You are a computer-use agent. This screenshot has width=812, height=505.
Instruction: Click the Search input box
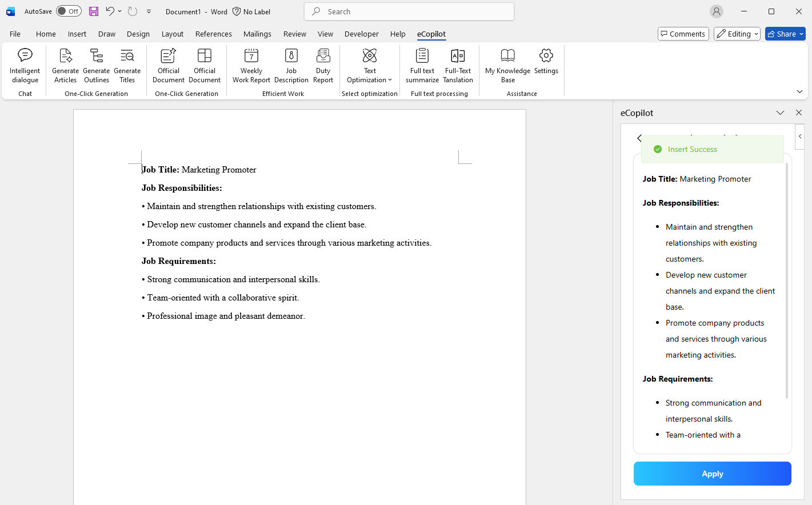(x=409, y=11)
